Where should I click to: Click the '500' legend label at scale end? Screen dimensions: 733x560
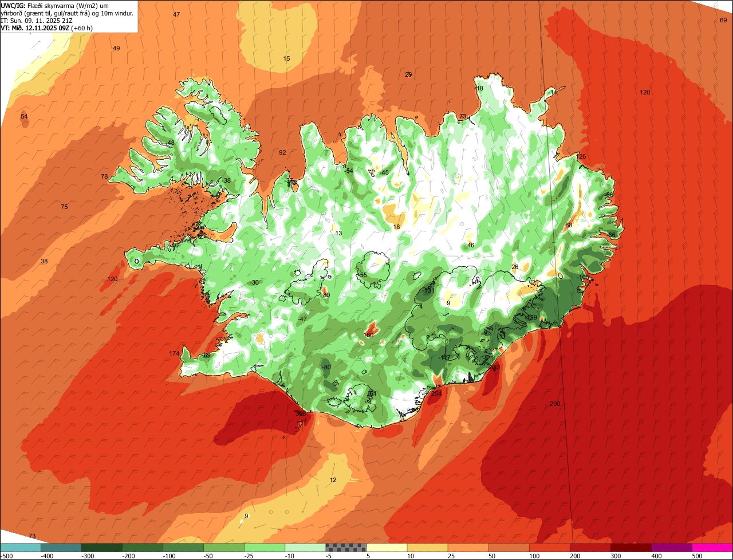pos(697,555)
